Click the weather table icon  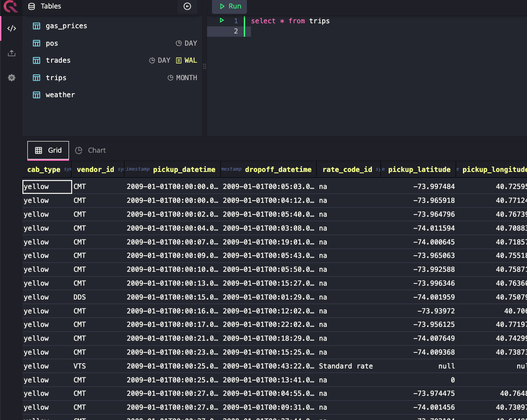coord(36,95)
